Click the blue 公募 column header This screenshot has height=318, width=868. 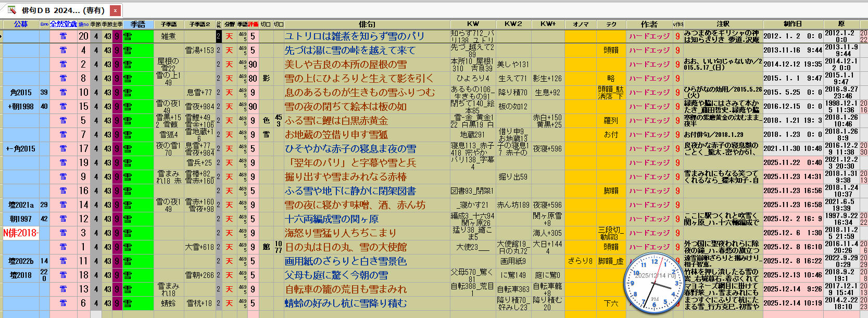point(21,24)
